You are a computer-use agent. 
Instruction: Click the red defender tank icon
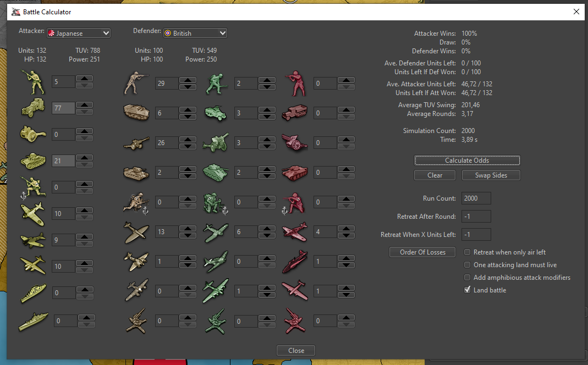(x=295, y=173)
